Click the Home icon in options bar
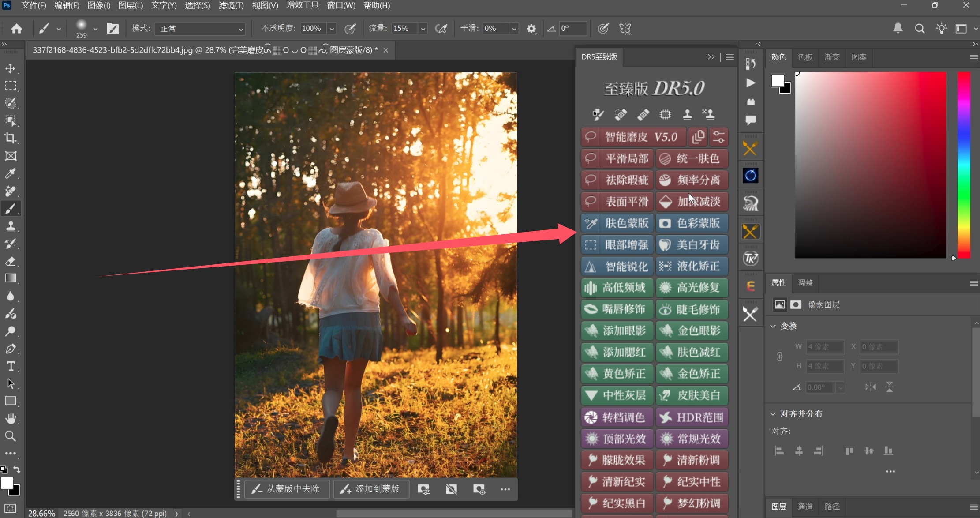This screenshot has height=518, width=980. point(17,29)
